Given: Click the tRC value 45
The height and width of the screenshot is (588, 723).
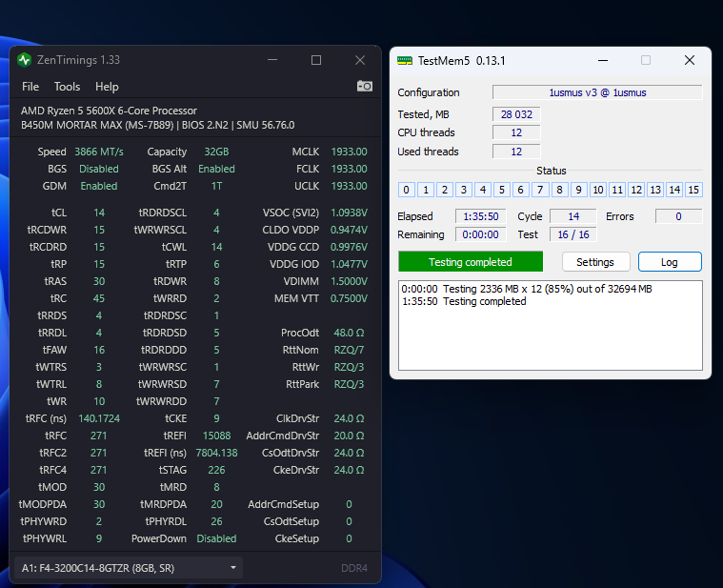Looking at the screenshot, I should tap(99, 298).
